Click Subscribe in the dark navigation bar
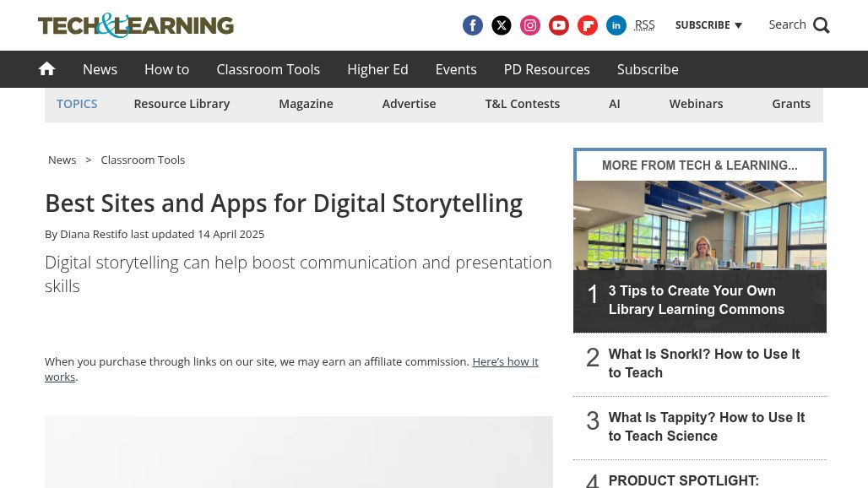868x488 pixels. tap(648, 69)
